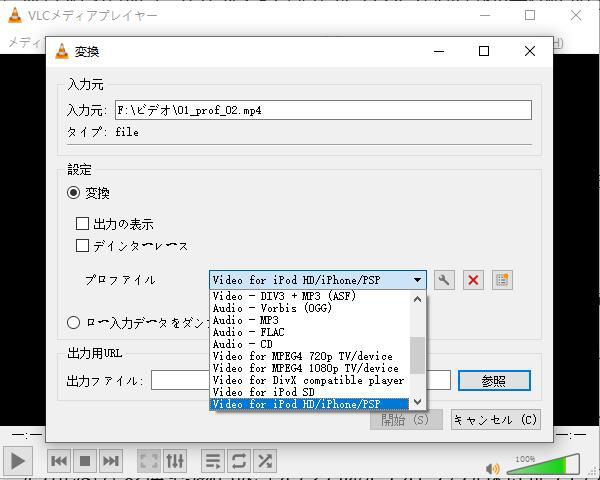Choose Video for MPEG4 1080p TV/device
The image size is (600, 480).
coord(310,368)
